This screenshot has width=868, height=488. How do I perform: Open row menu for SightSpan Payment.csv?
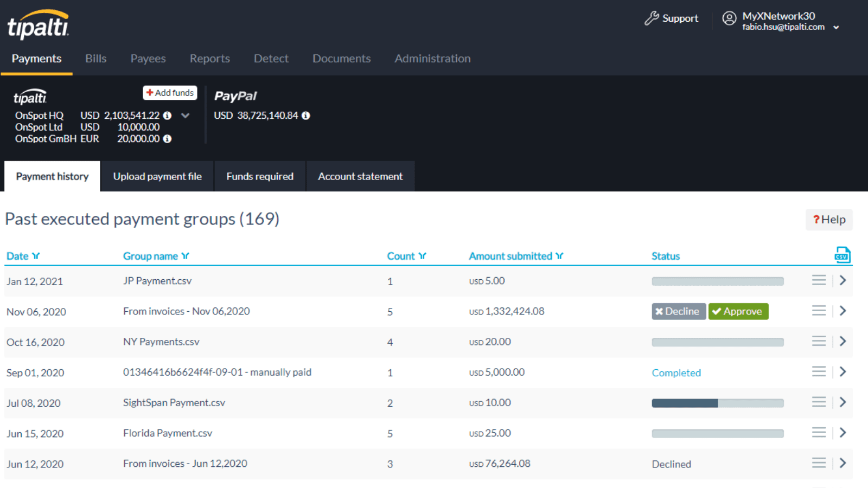point(819,402)
